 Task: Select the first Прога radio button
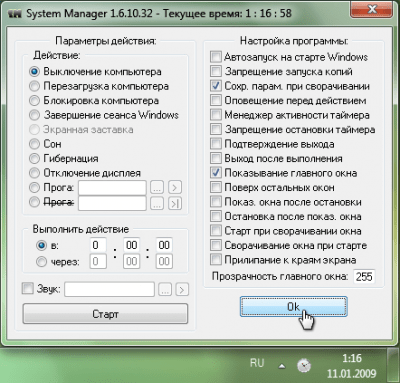coord(34,187)
